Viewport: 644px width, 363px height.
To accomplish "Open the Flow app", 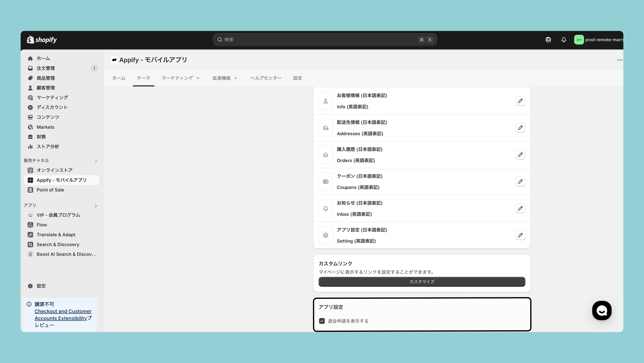I will point(62,225).
